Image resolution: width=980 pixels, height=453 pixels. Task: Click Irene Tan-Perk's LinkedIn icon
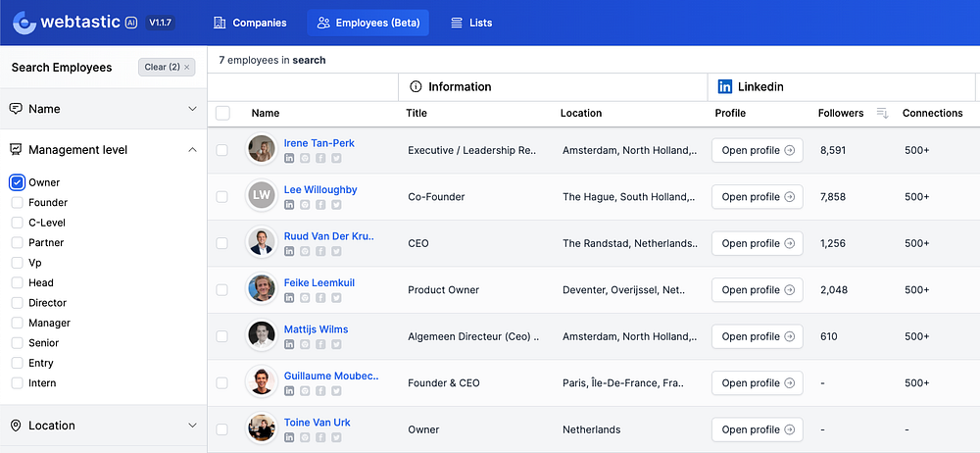289,158
